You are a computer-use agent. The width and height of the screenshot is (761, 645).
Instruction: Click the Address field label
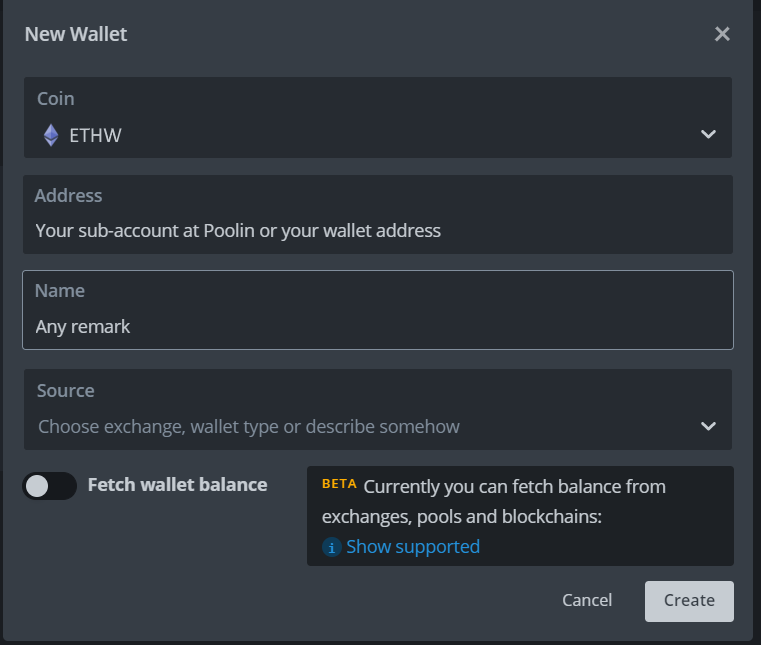pos(68,196)
